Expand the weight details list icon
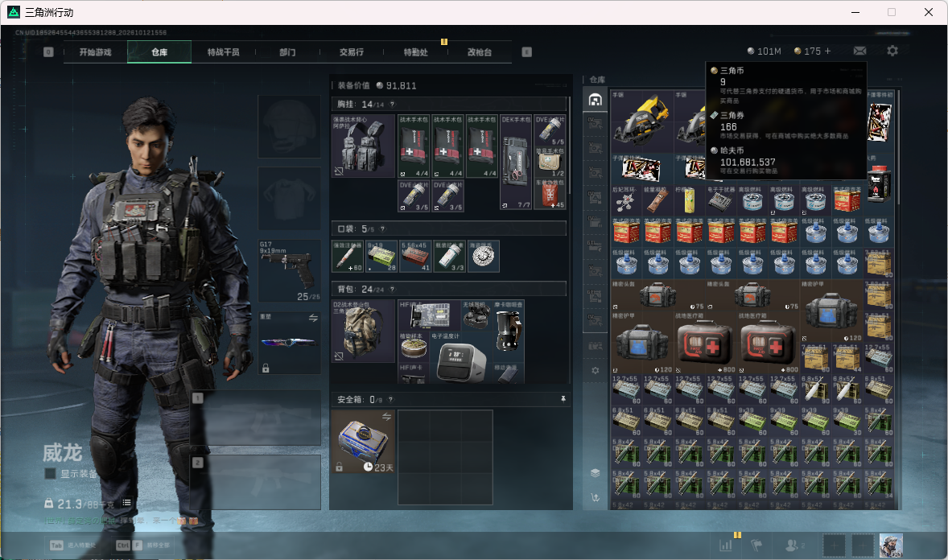948x560 pixels. tap(126, 503)
